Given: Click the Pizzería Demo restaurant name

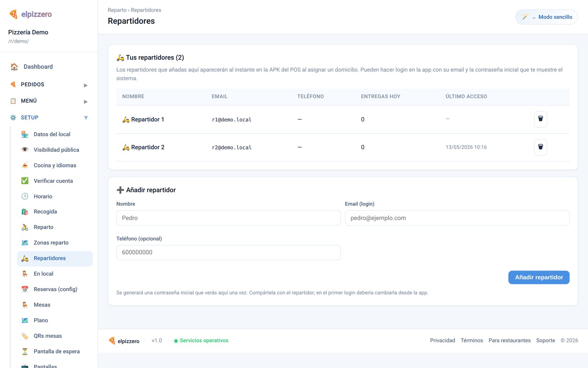Looking at the screenshot, I should 28,32.
